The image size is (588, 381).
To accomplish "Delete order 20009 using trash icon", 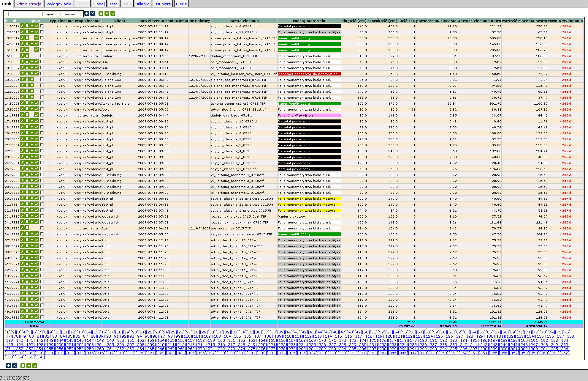I will [27, 56].
